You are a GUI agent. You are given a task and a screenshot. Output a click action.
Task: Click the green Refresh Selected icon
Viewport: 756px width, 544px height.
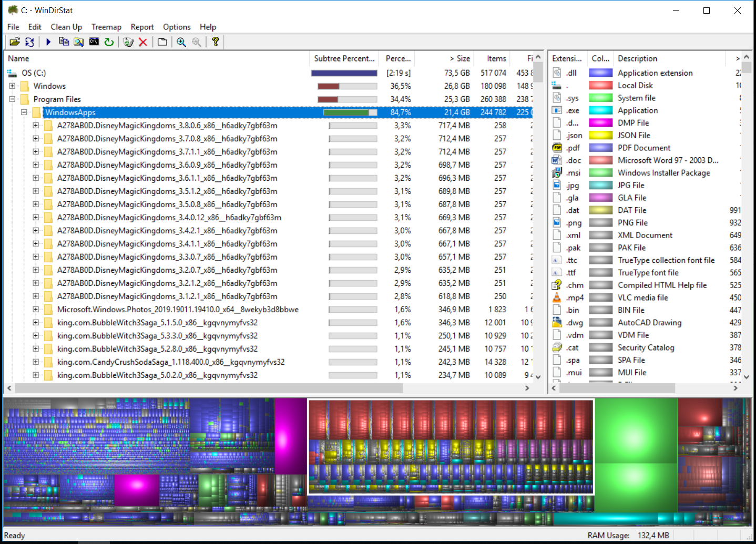pos(109,42)
